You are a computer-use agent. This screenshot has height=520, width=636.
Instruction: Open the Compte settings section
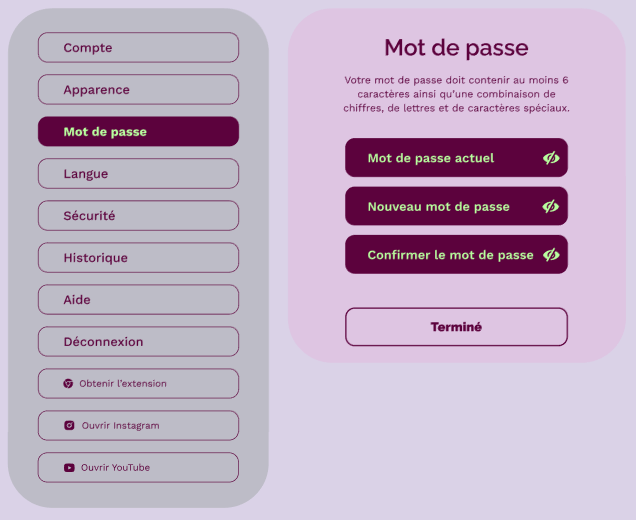[x=138, y=48]
